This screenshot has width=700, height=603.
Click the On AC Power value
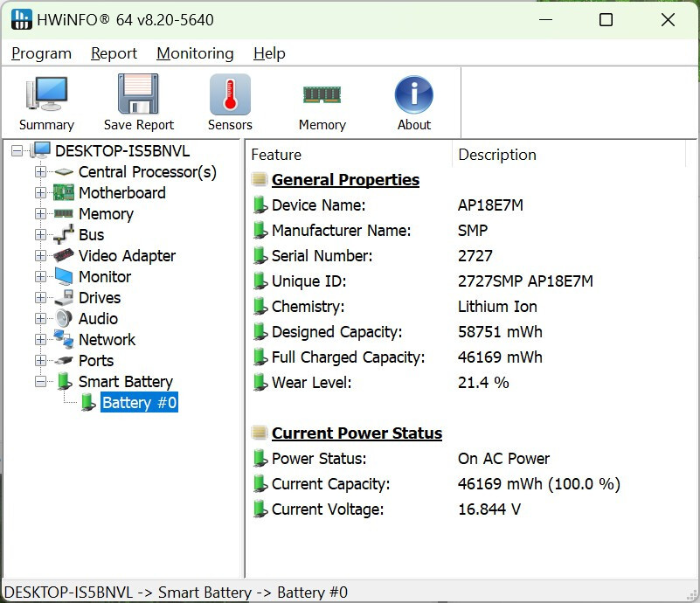(503, 459)
